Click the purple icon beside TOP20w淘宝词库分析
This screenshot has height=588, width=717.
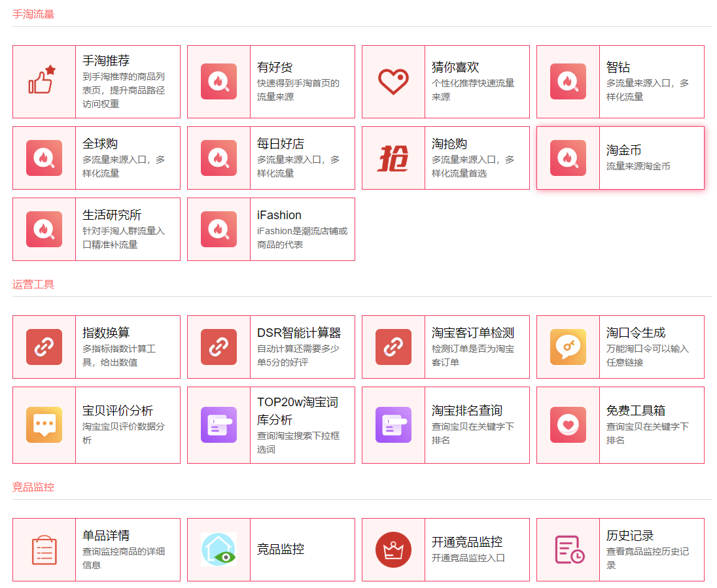click(x=219, y=424)
